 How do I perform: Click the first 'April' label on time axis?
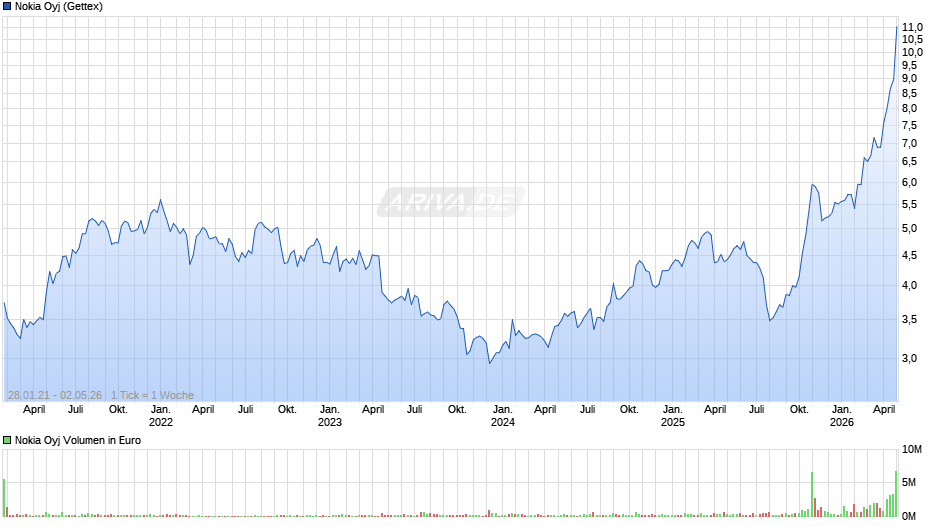pos(34,410)
